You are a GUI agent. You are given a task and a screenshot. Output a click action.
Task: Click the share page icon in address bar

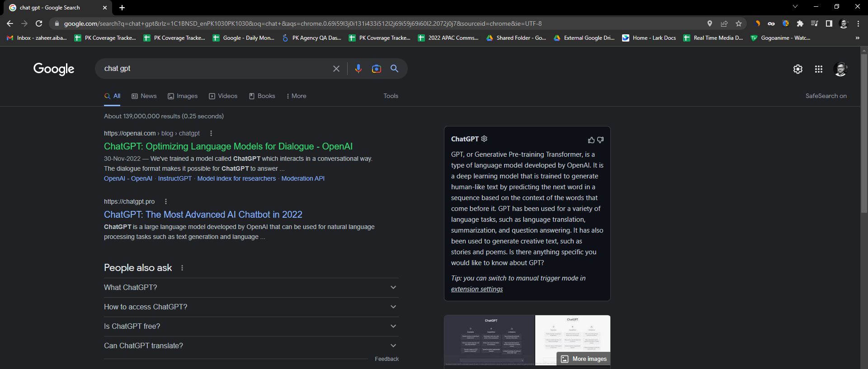[724, 23]
